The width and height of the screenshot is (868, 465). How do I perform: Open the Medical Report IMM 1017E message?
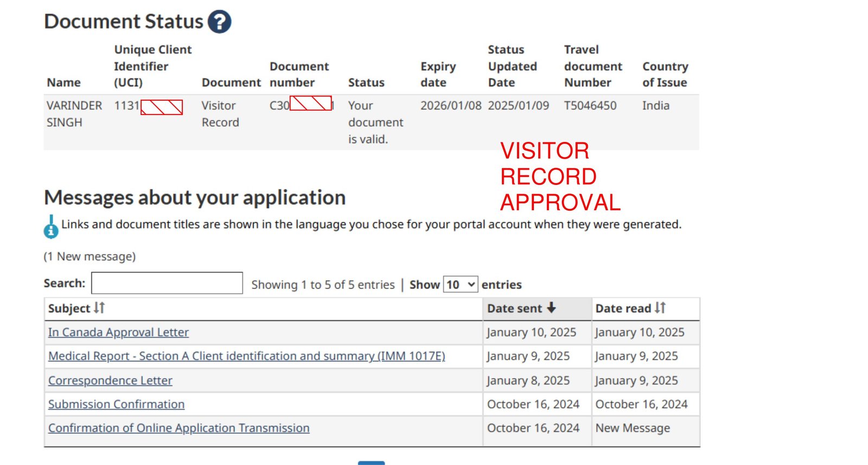[246, 356]
